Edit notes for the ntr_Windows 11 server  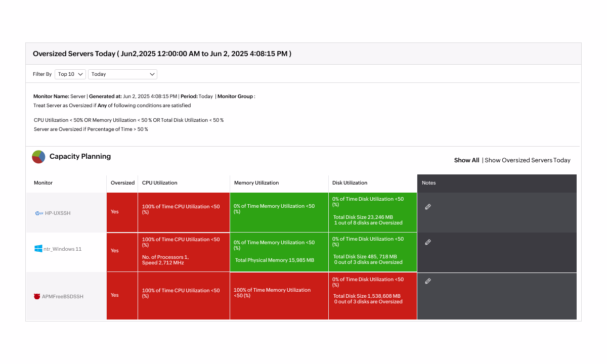pos(428,242)
